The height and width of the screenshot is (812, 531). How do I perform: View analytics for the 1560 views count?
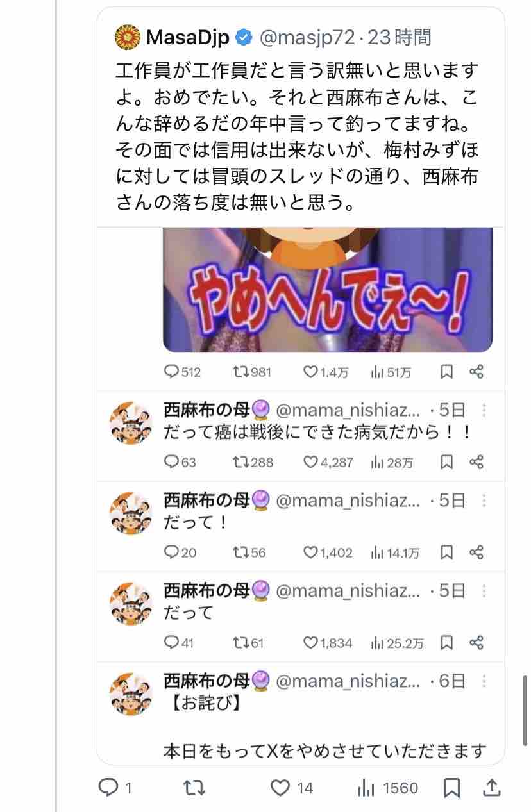coord(387,788)
